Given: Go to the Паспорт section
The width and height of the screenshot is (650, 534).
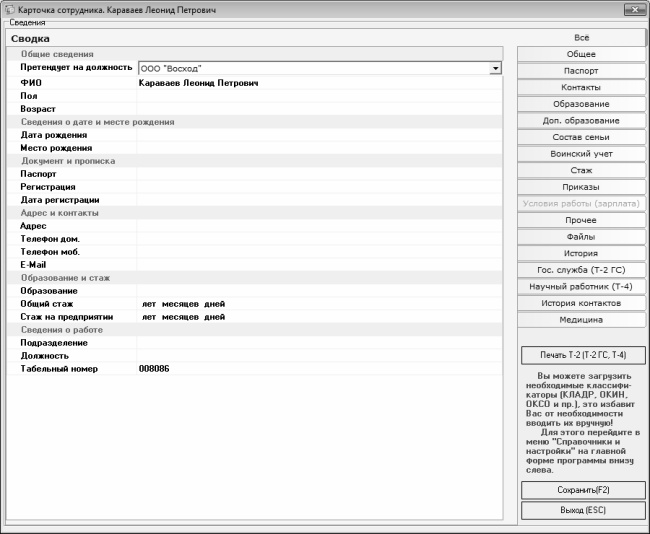Looking at the screenshot, I should click(581, 71).
